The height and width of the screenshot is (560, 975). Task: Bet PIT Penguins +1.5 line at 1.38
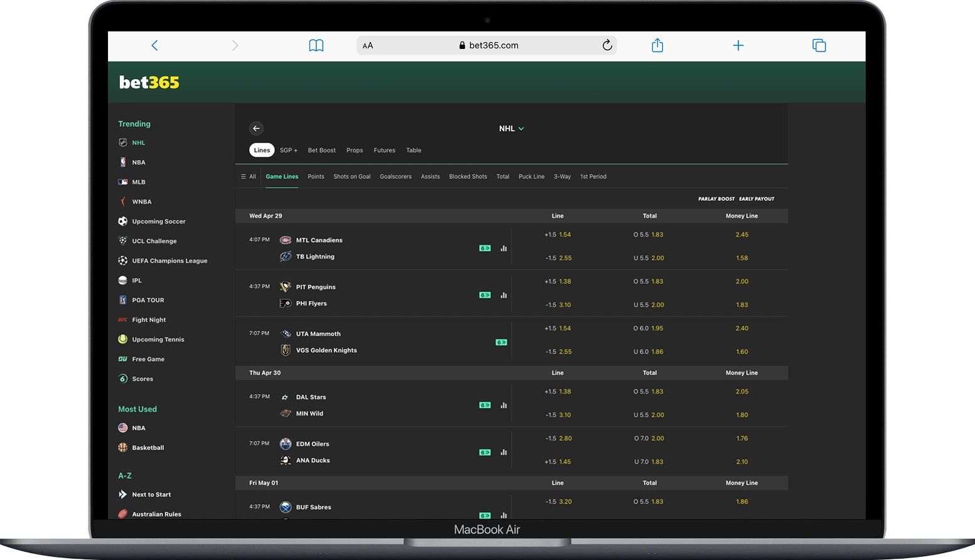pyautogui.click(x=558, y=281)
